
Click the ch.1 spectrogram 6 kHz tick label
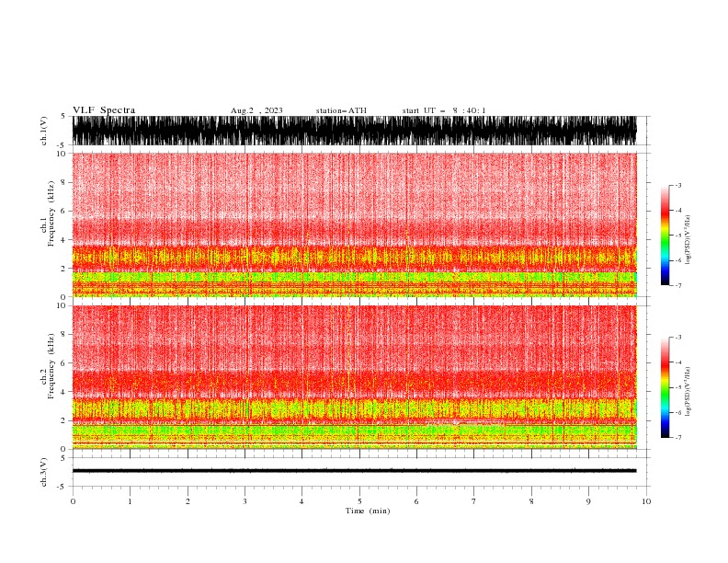(63, 211)
